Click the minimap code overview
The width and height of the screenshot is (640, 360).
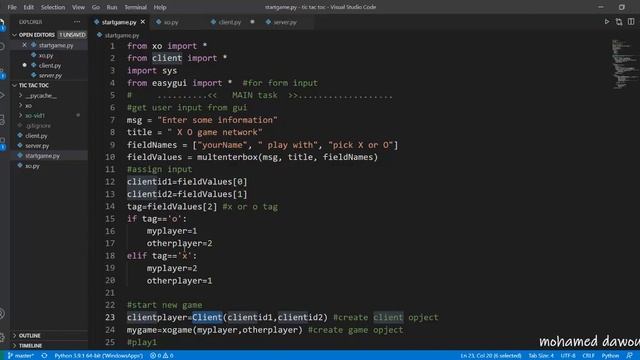[624, 64]
